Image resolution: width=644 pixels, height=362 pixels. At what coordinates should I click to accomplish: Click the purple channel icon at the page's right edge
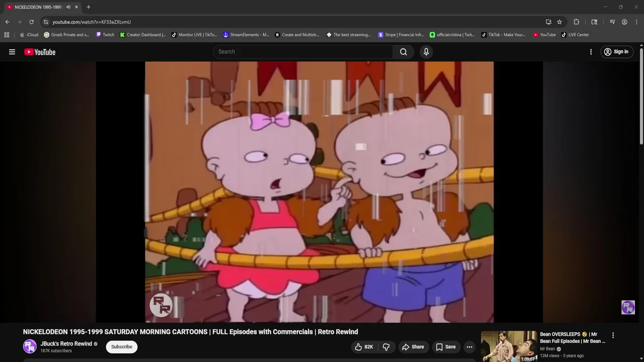coord(628,307)
